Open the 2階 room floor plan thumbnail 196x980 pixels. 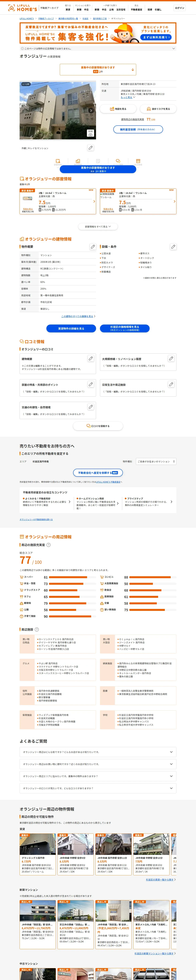click(27, 199)
